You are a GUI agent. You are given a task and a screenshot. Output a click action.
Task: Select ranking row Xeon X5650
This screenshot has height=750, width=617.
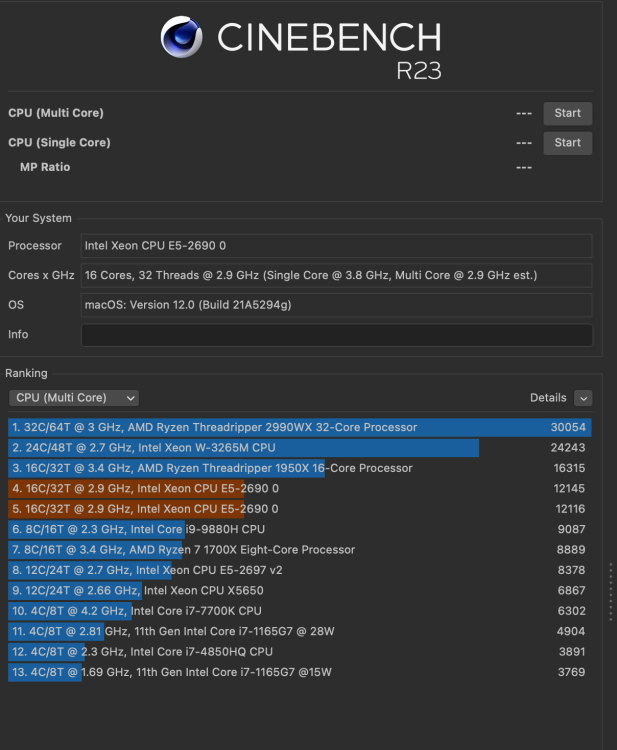[x=300, y=591]
